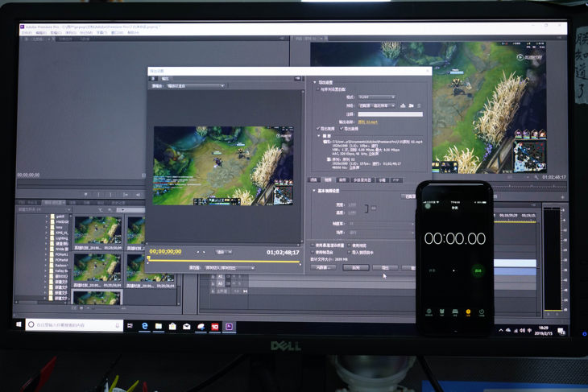Click the search icon in Media Browser panel
The height and width of the screenshot is (392, 588).
110,209
